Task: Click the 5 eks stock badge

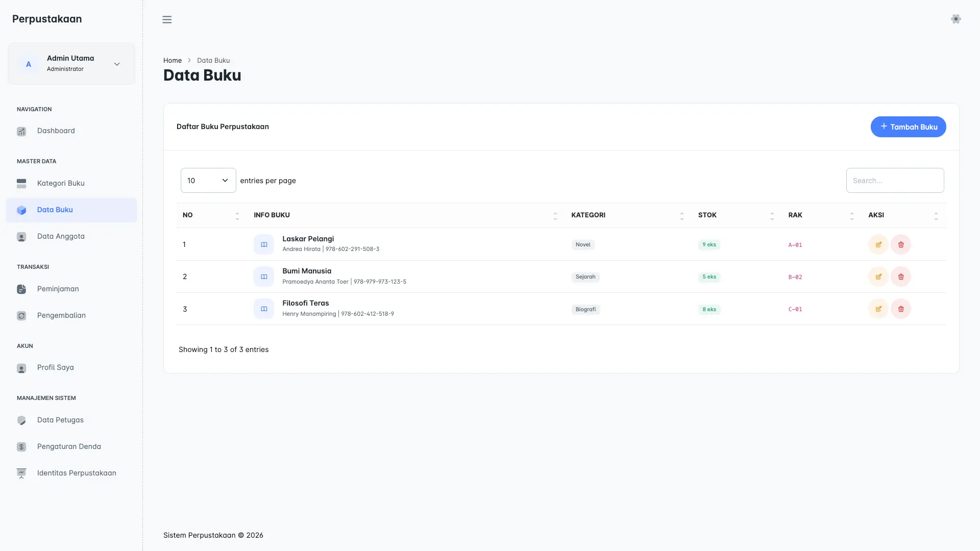Action: 709,277
